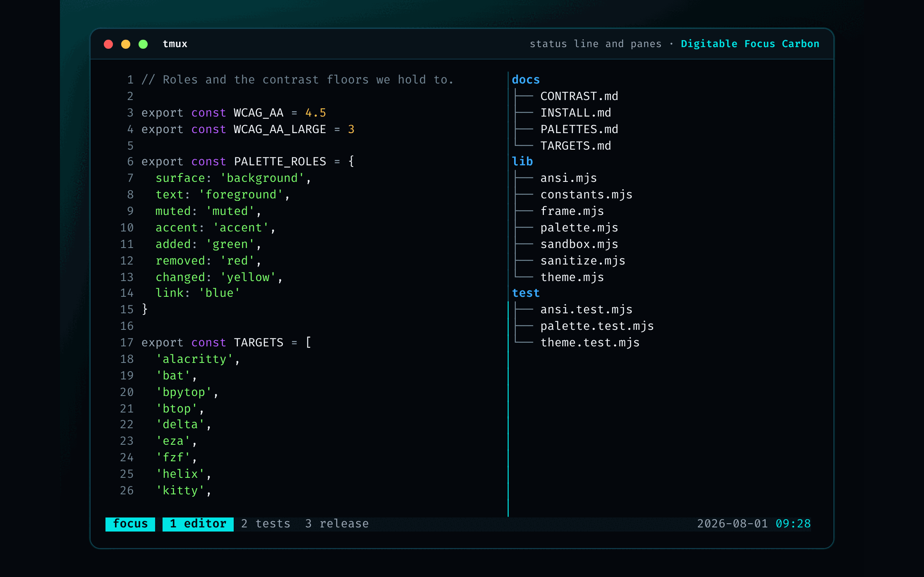The image size is (924, 577).
Task: Click line number 16 in the gutter
Action: [x=127, y=326]
